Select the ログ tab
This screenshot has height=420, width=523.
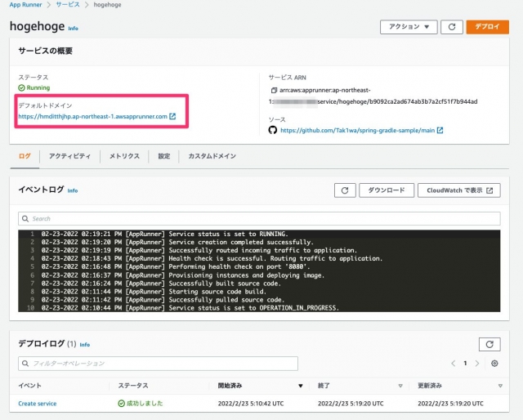pyautogui.click(x=25, y=156)
